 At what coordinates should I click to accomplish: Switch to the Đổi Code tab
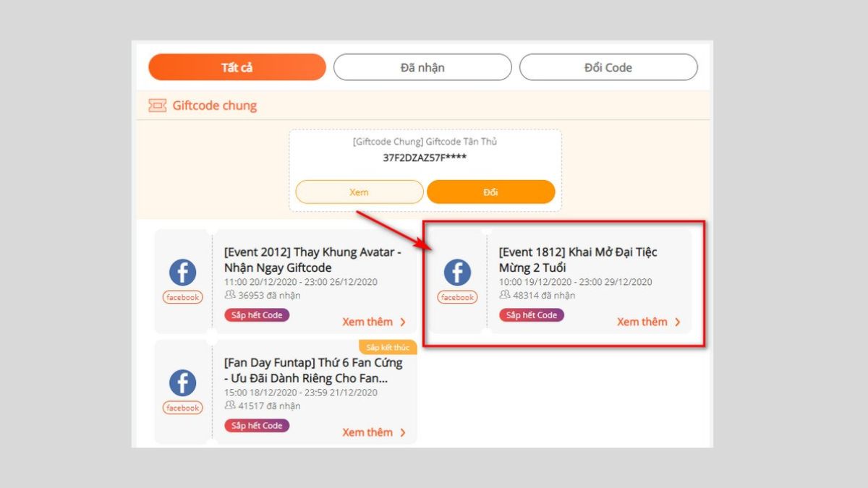pos(608,67)
